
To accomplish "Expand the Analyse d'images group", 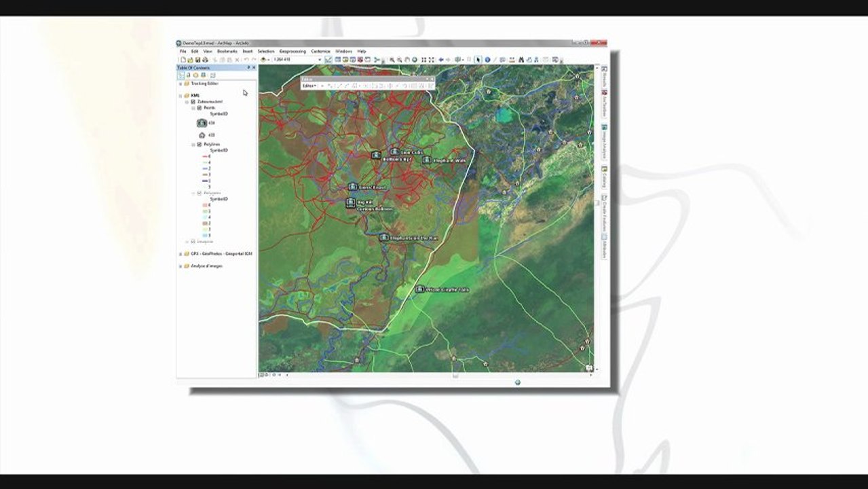I will [181, 266].
